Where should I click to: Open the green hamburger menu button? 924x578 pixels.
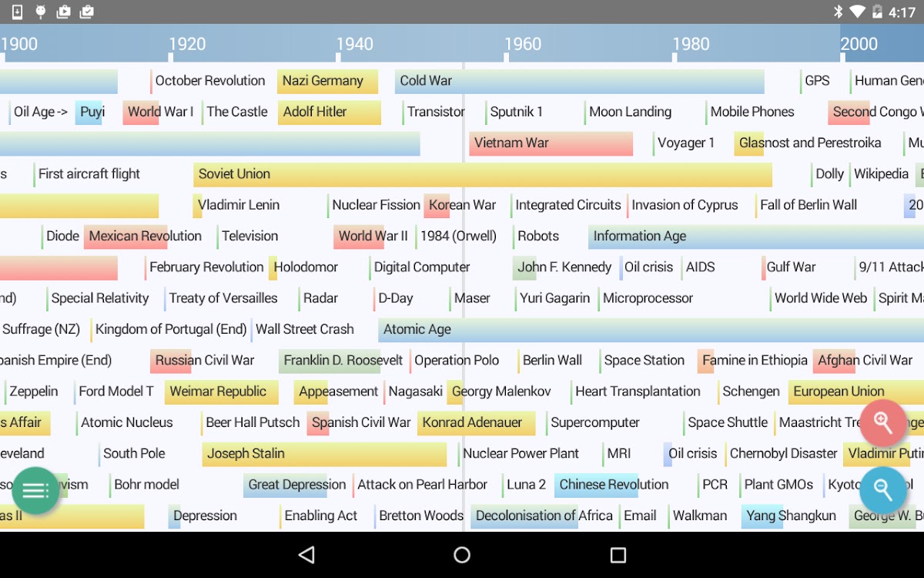click(35, 491)
